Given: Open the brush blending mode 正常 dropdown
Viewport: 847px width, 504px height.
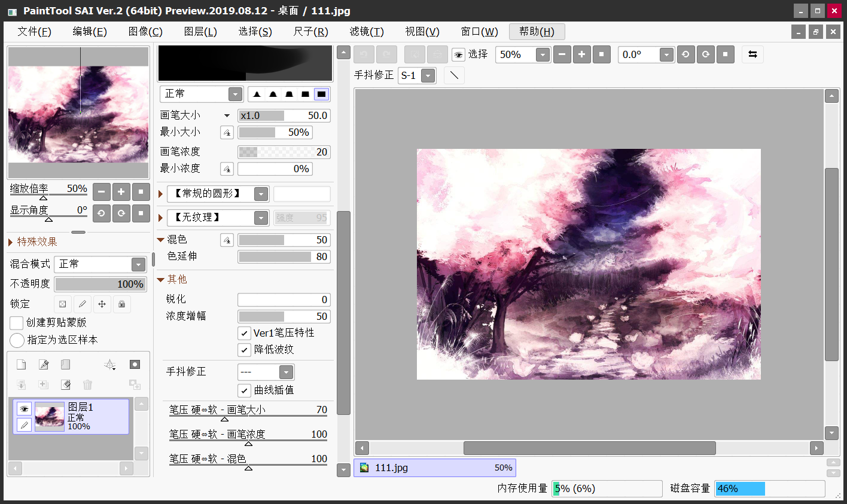Looking at the screenshot, I should (x=236, y=94).
